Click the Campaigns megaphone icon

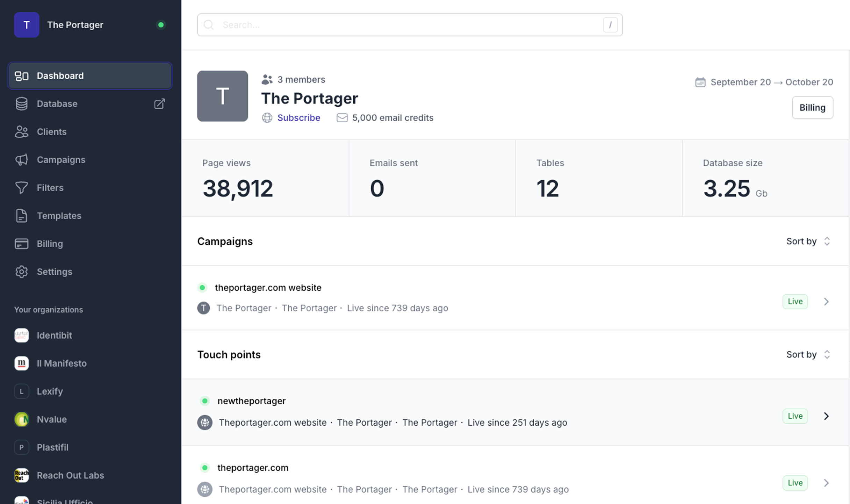click(22, 160)
